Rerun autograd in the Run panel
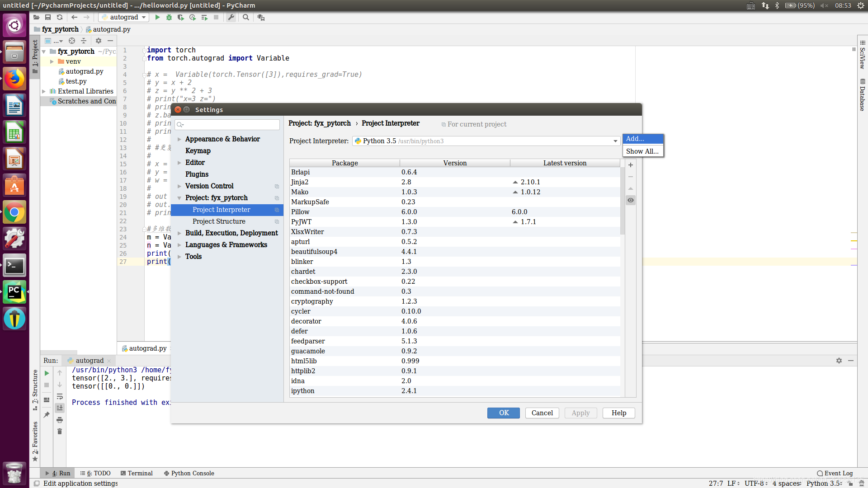The height and width of the screenshot is (488, 868). 47,373
